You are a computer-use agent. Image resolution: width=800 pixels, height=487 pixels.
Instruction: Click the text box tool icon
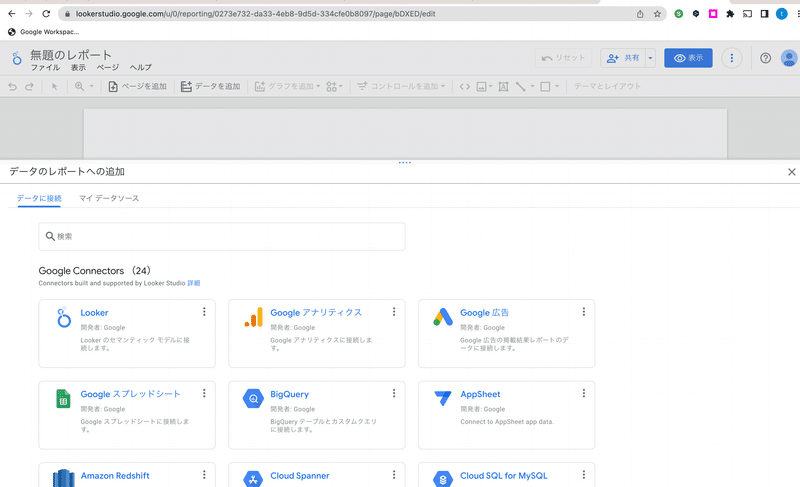pyautogui.click(x=503, y=87)
